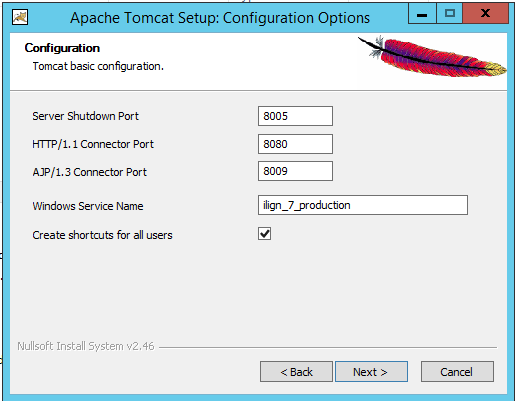
Task: Close the Apache Tomcat Setup dialog
Action: (x=485, y=14)
